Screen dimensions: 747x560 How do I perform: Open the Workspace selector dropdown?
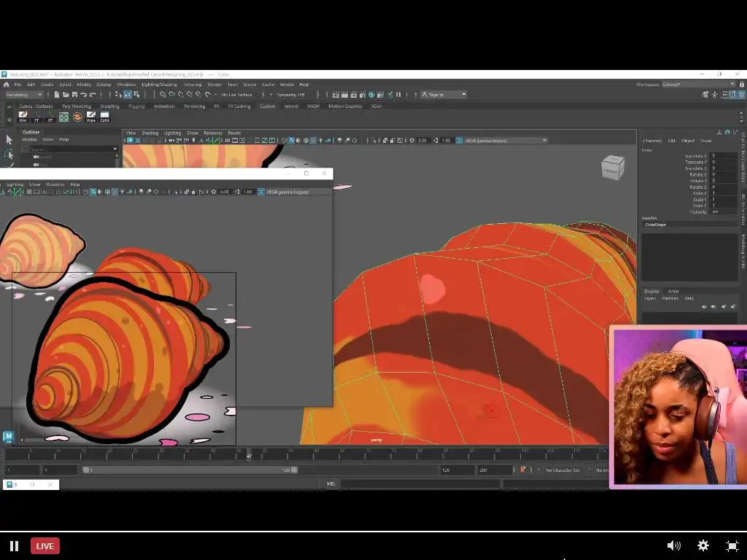click(699, 85)
